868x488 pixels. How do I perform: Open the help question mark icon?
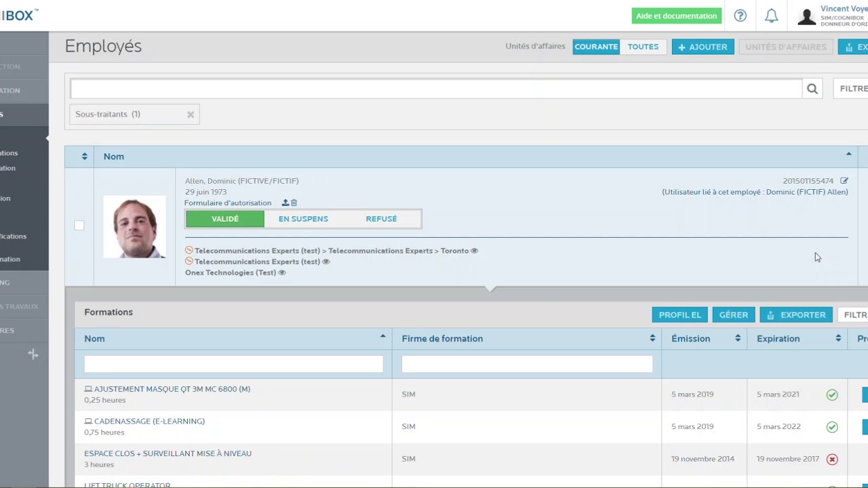(x=740, y=16)
